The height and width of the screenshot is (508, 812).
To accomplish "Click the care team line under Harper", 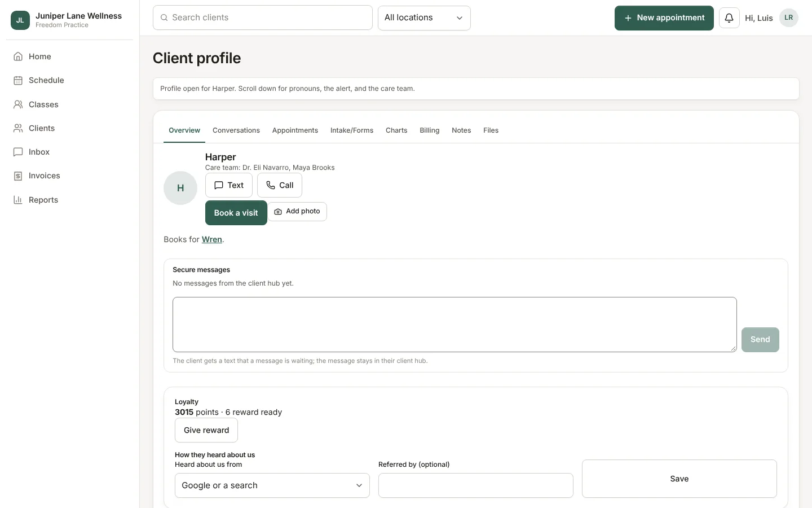I will [270, 168].
